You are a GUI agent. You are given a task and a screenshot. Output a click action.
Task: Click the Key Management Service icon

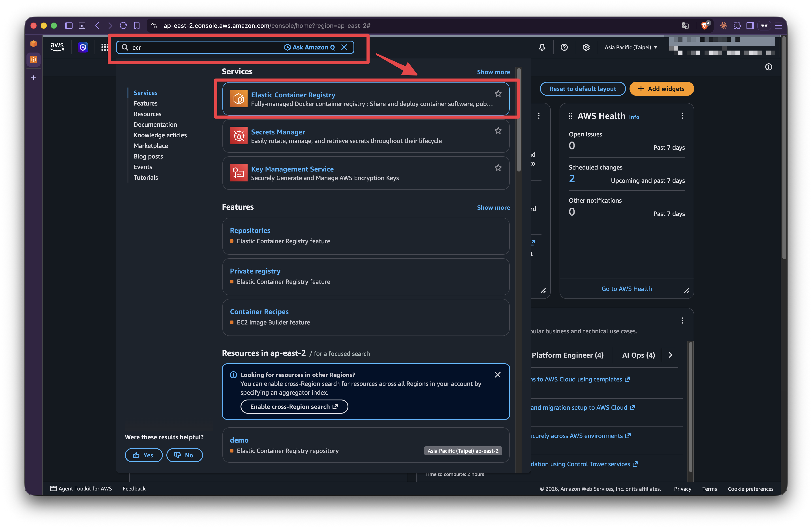pos(239,173)
